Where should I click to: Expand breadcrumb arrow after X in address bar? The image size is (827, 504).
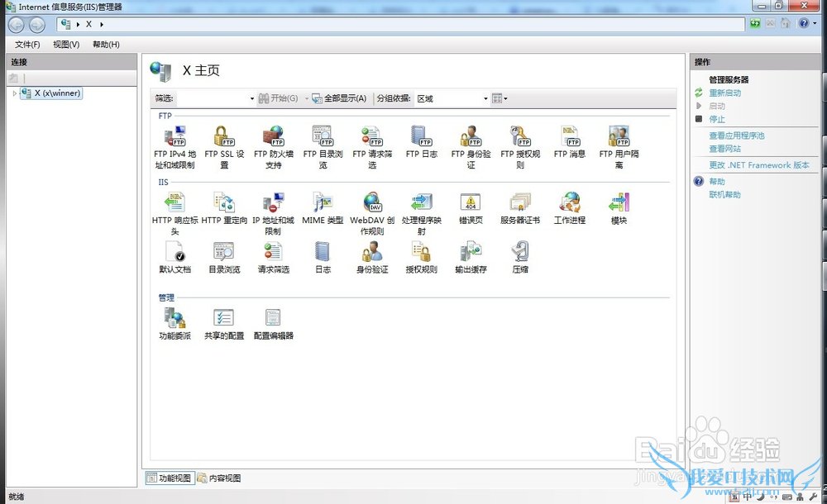[x=102, y=24]
